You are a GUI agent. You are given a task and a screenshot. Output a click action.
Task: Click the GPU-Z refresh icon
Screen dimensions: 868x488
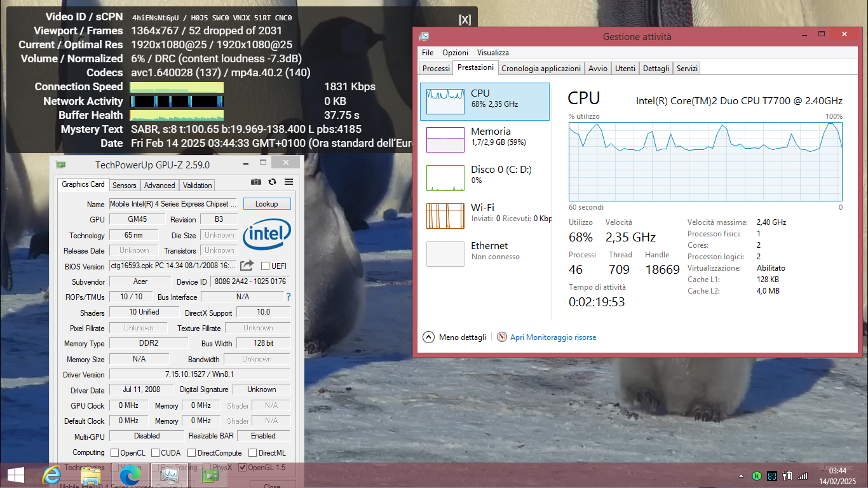(x=272, y=182)
